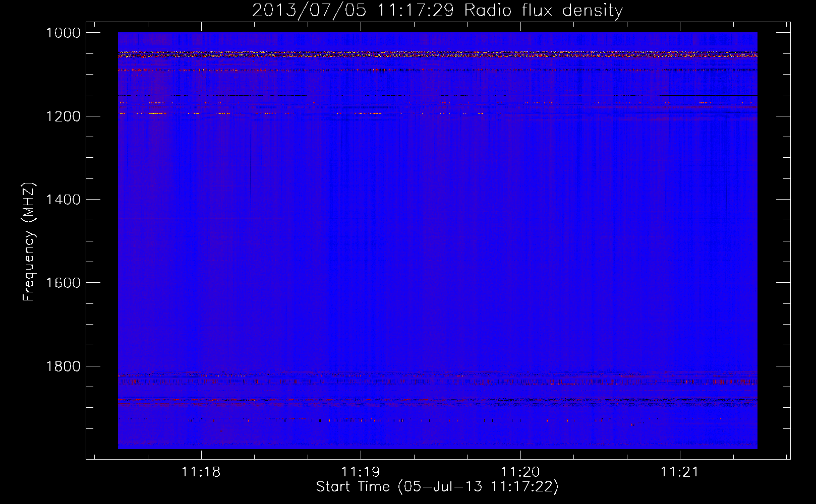Click the "Start Time (05-Jul-13 11:17:22)" label
816x504 pixels.
pos(437,487)
